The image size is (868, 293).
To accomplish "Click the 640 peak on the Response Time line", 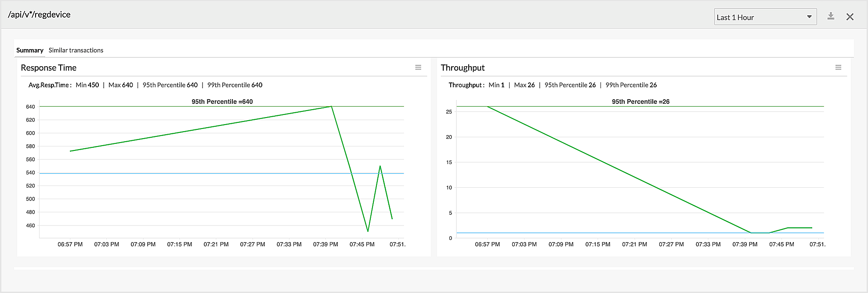I will coord(331,107).
